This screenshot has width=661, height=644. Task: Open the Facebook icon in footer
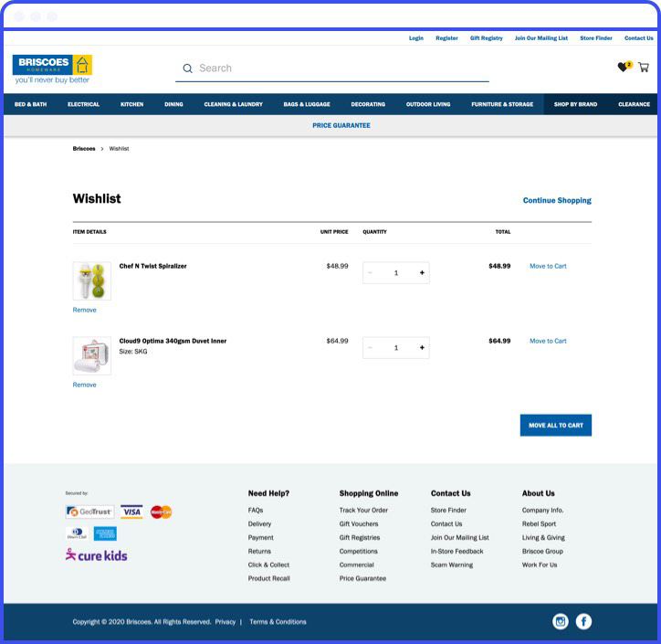583,621
